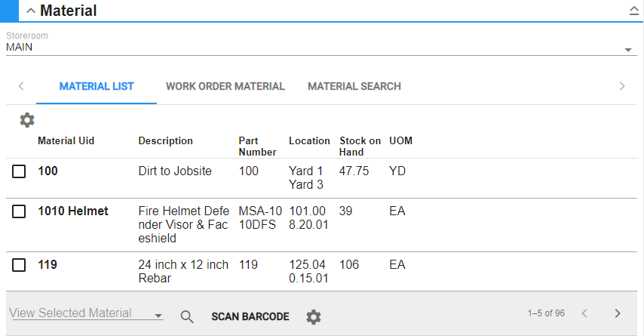Collapse the Material section chevron
644x336 pixels.
coord(30,11)
